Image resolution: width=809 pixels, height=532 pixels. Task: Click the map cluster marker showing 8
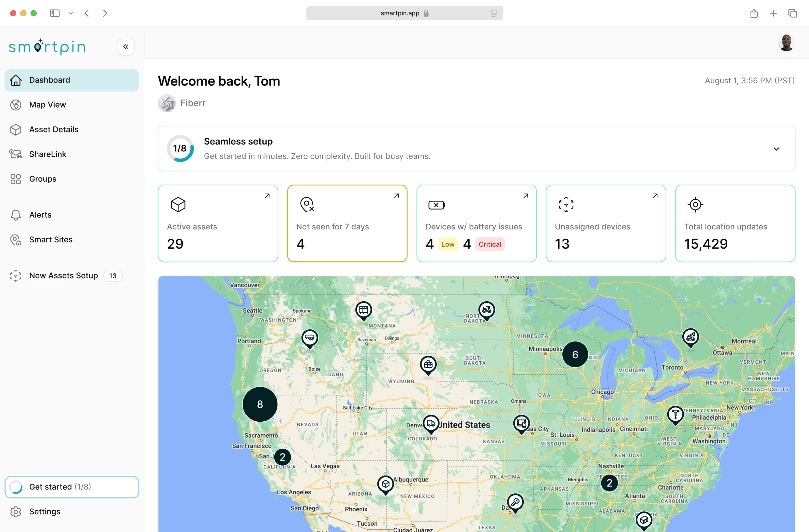(260, 404)
